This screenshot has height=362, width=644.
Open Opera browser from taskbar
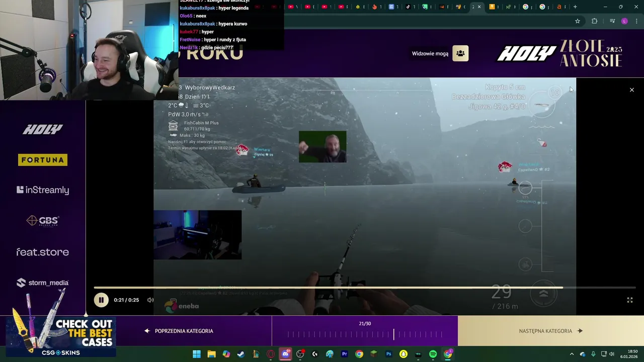pos(271,354)
